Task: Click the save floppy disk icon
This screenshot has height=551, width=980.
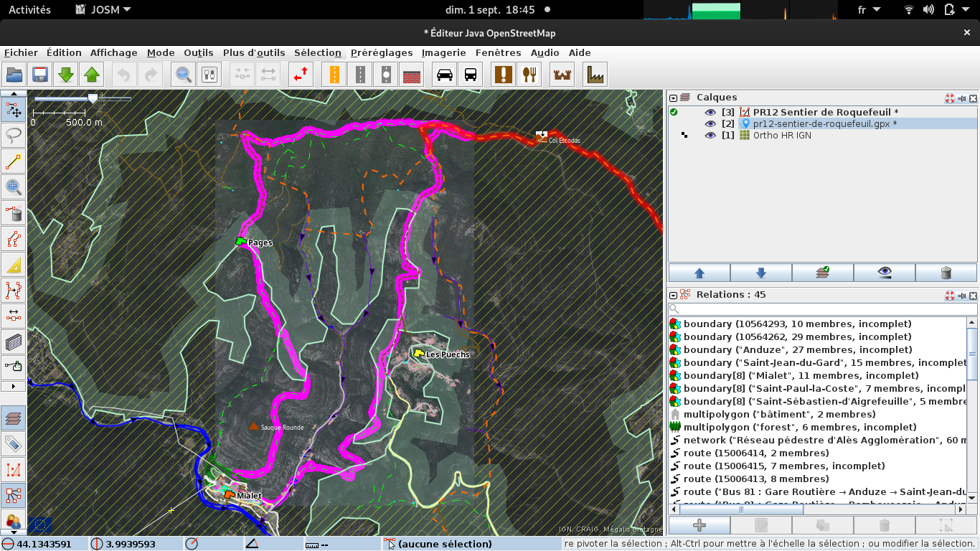Action: tap(39, 75)
